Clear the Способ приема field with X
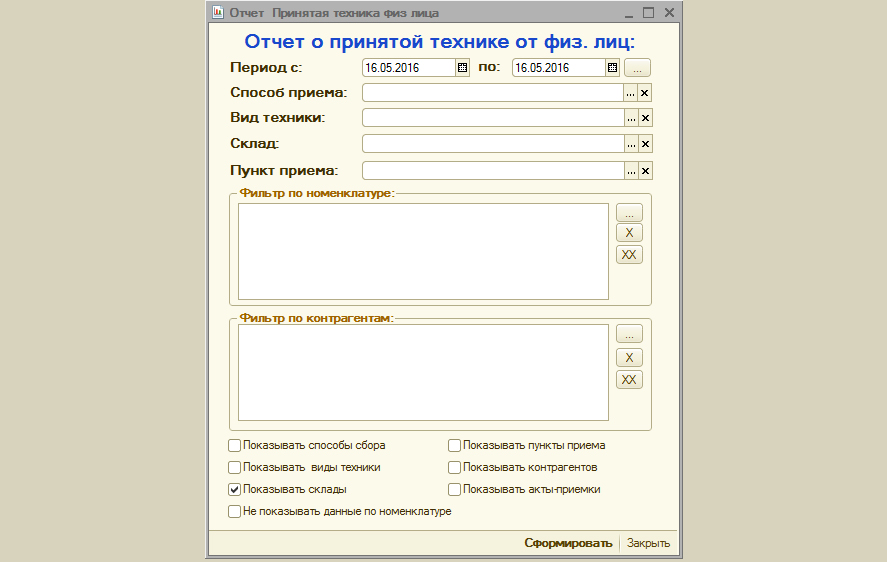 click(x=645, y=93)
